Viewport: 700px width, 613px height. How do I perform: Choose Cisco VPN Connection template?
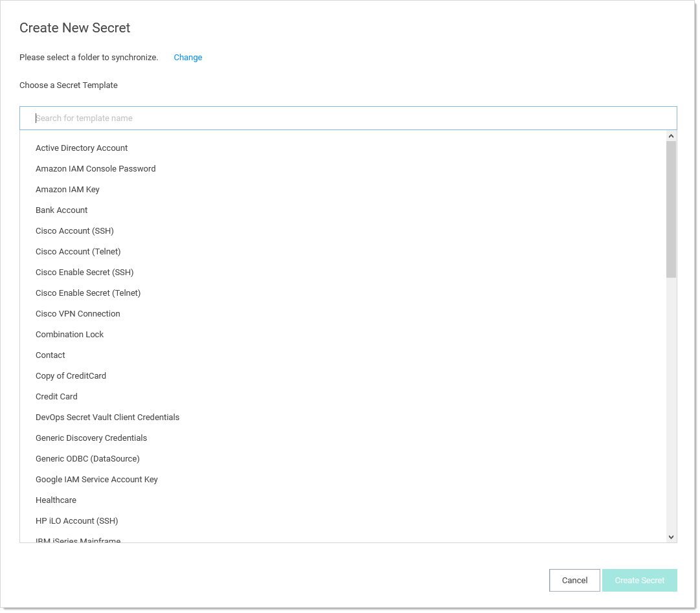(78, 314)
